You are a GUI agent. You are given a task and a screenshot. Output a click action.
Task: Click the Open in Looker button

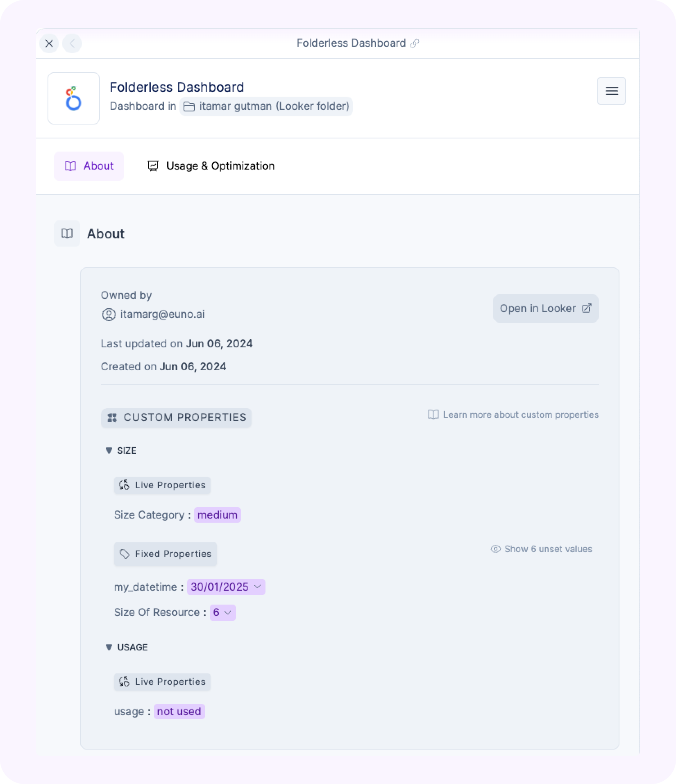[x=546, y=308]
